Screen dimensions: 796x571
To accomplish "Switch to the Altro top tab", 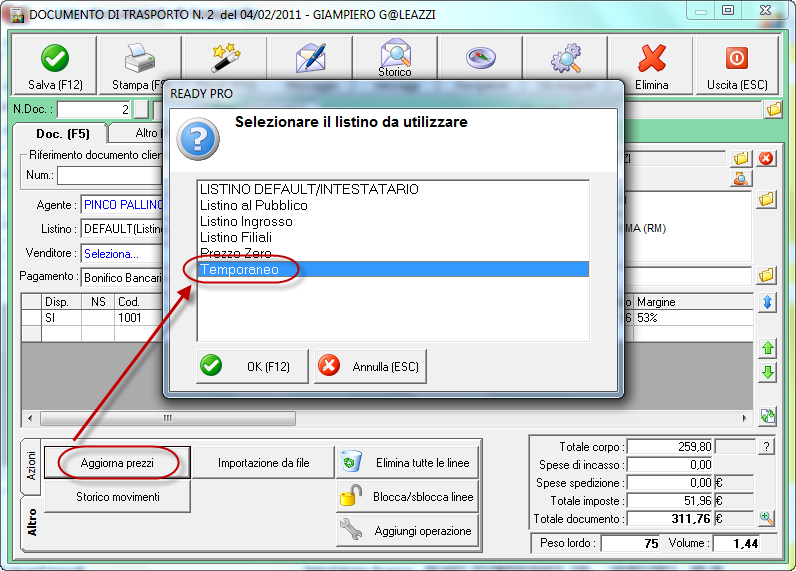I will click(x=137, y=133).
